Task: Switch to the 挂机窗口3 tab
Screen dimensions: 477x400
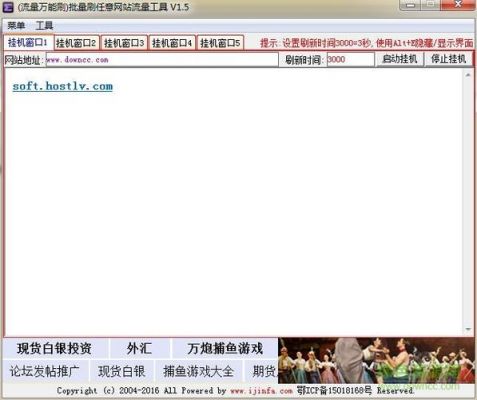Action: (x=124, y=43)
